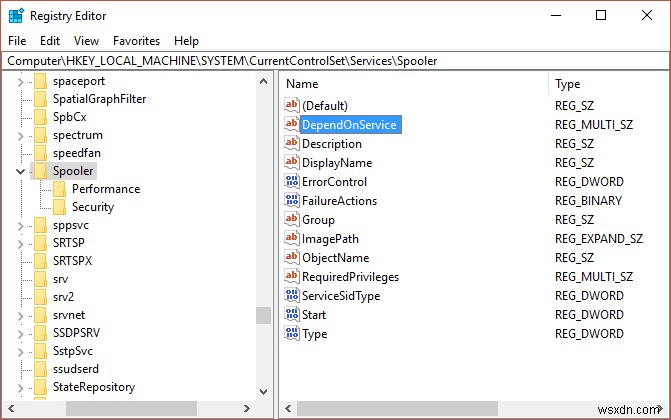Image resolution: width=671 pixels, height=420 pixels.
Task: Click the values pane horizontal scrollbar thumb
Action: click(398, 408)
